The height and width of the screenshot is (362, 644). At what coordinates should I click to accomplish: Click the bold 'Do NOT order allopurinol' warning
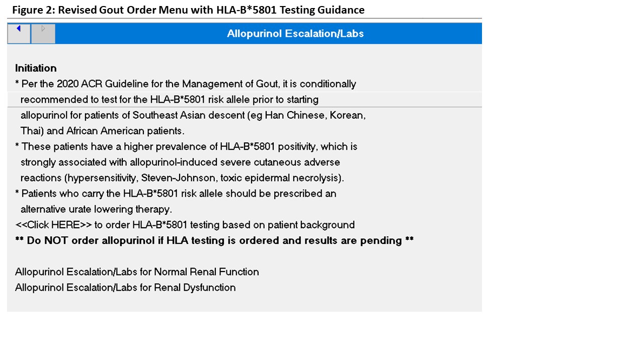(x=214, y=240)
